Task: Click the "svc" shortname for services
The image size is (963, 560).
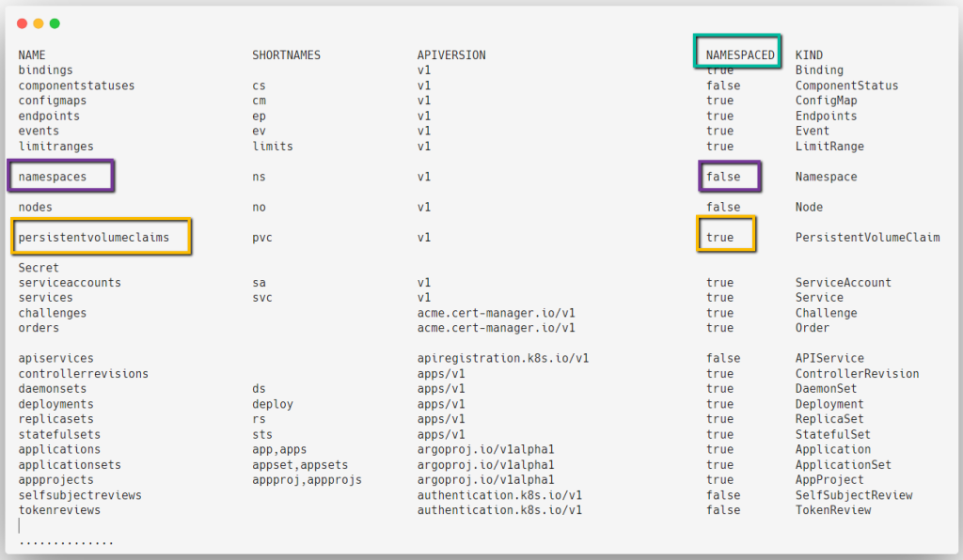Action: [x=260, y=297]
